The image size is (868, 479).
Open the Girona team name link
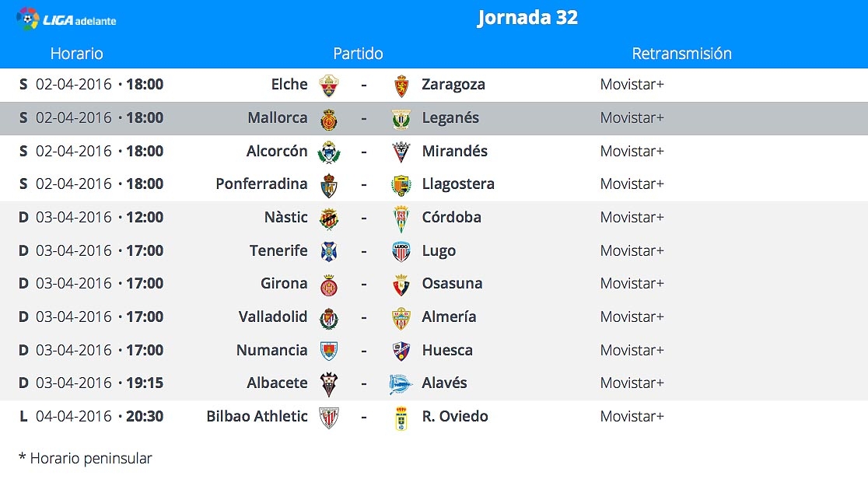283,284
